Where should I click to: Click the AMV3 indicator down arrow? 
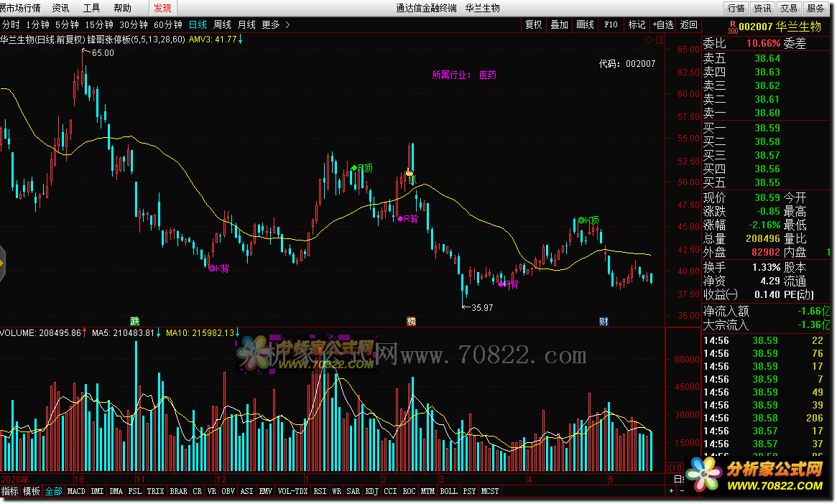[240, 39]
